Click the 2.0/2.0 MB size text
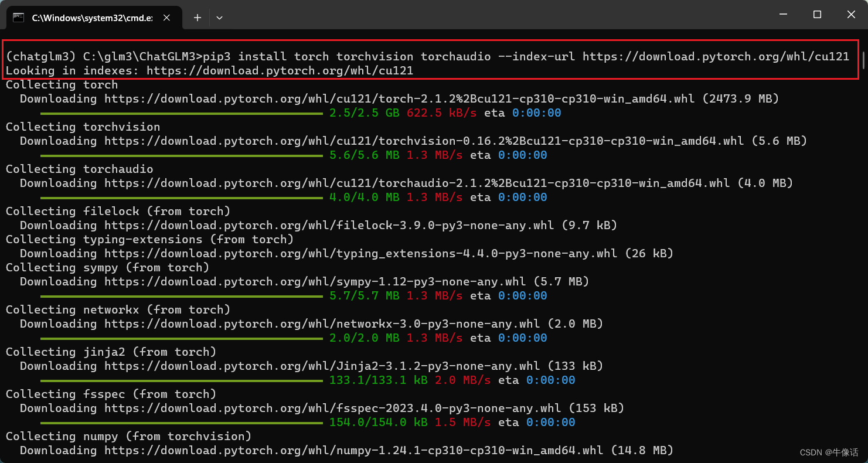Image resolution: width=868 pixels, height=463 pixels. [x=364, y=338]
